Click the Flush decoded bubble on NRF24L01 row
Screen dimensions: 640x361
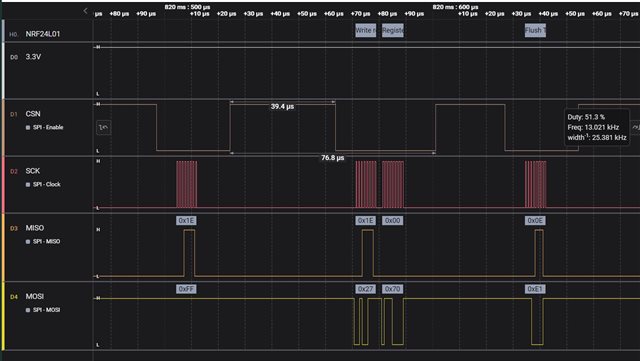pos(535,30)
